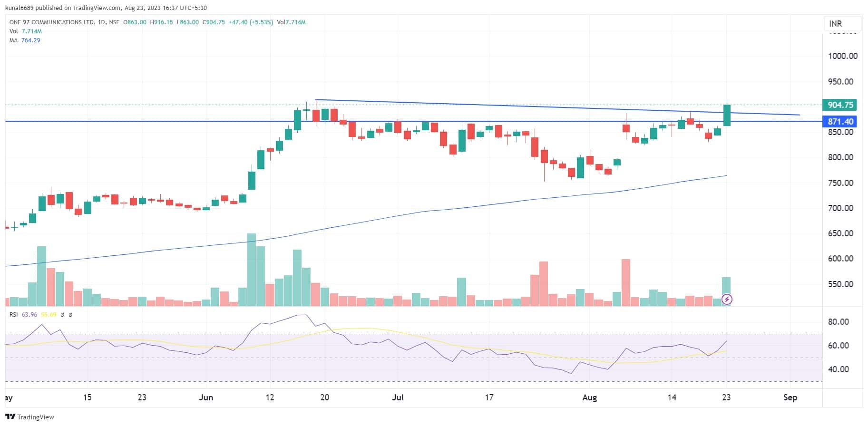Click the green 904.75 current price label
The width and height of the screenshot is (868, 426).
[840, 105]
